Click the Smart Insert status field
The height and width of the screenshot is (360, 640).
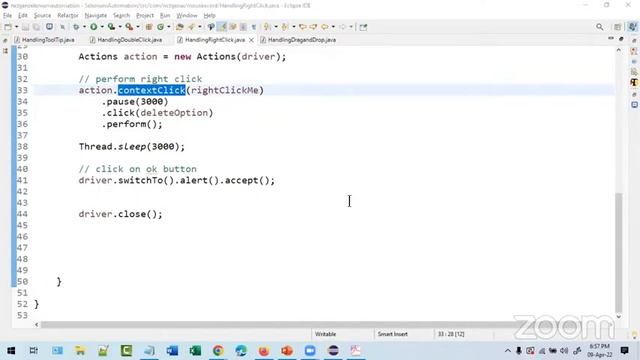tap(393, 334)
